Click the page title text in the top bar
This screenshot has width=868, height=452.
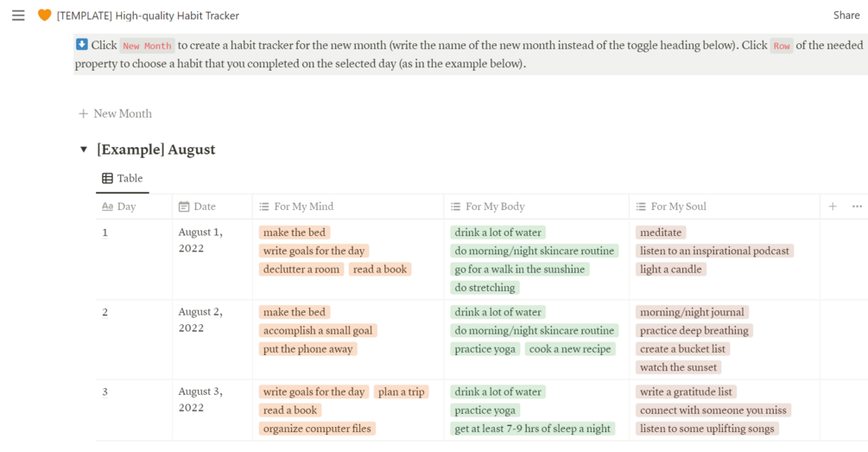[x=148, y=16]
